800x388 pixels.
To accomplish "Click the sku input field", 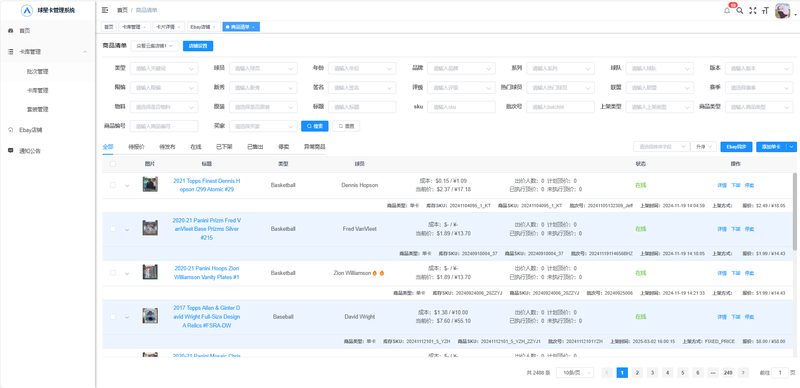I will coord(461,107).
